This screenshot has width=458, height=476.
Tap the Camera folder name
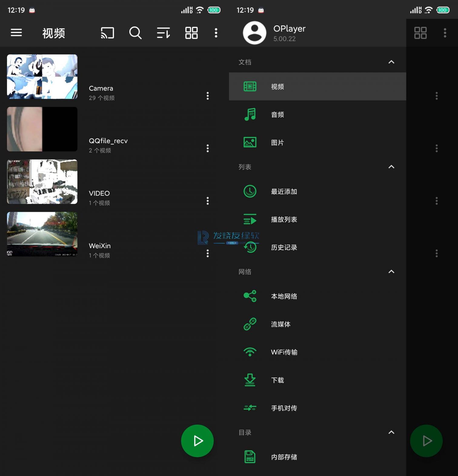pyautogui.click(x=101, y=88)
